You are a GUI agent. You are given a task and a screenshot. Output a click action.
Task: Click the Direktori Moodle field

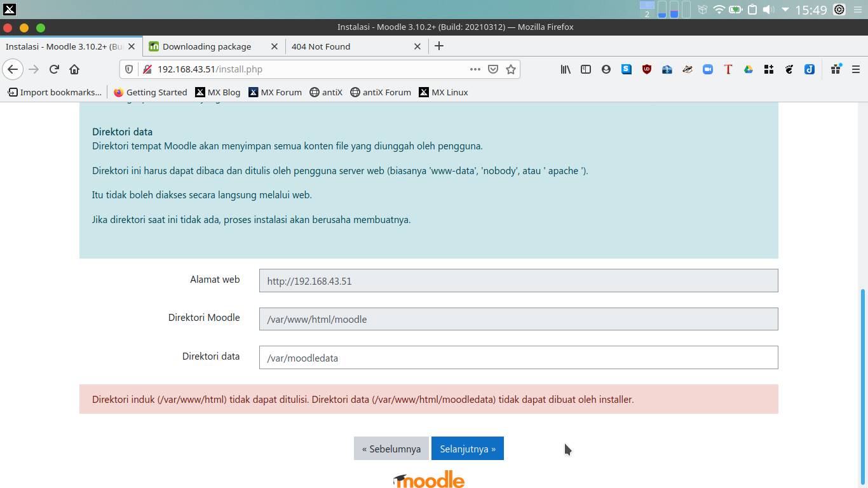tap(519, 319)
